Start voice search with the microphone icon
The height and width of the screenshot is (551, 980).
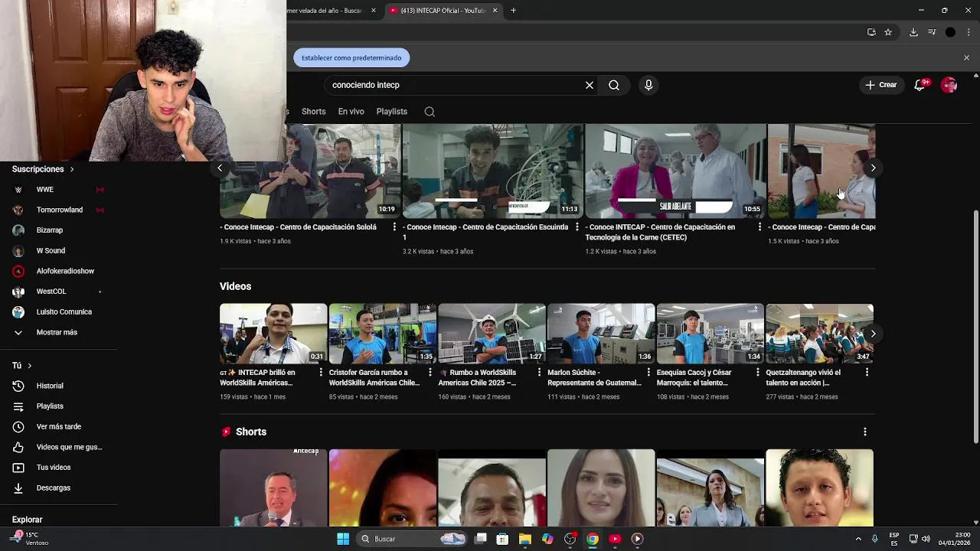point(648,85)
